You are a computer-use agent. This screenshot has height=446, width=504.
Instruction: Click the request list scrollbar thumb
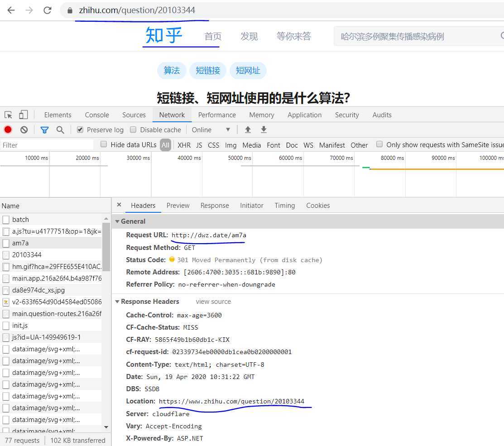106,247
